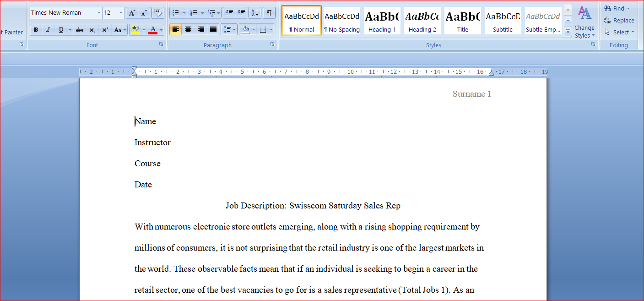The height and width of the screenshot is (301, 644).
Task: Toggle underline formatting
Action: click(x=61, y=30)
